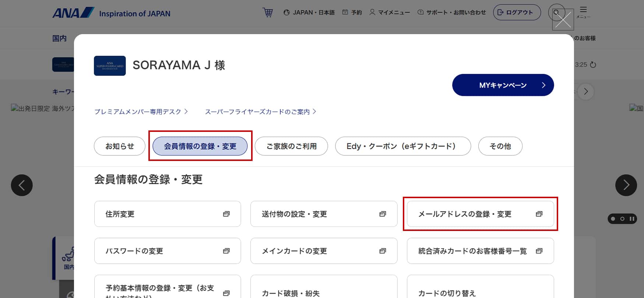This screenshot has width=644, height=298.
Task: Open the MYキャンペーン button
Action: click(503, 85)
